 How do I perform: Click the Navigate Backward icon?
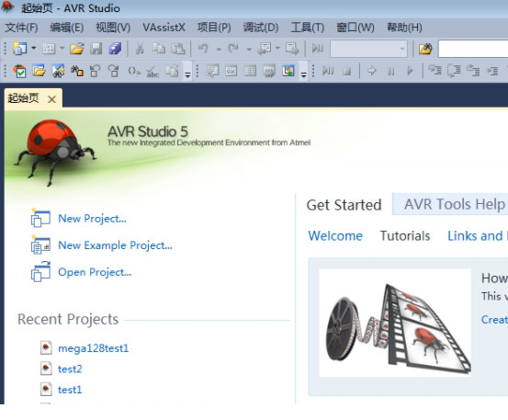(x=265, y=49)
